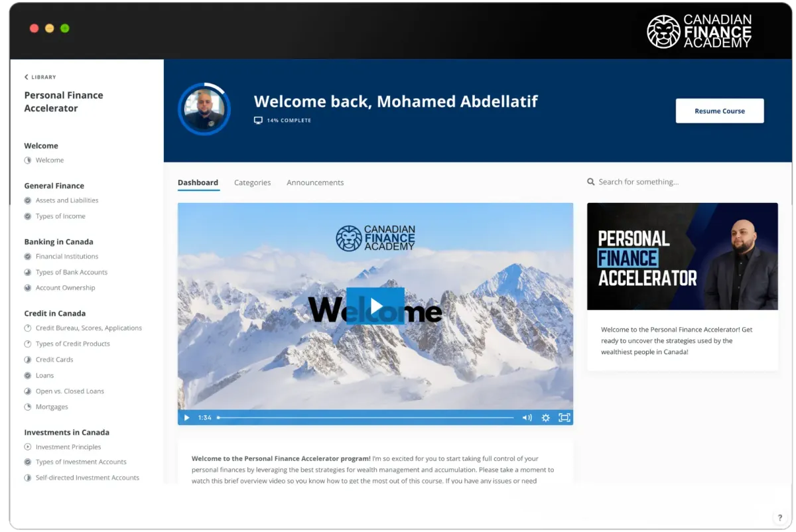Viewport: 796px width, 532px height.
Task: Click the user profile avatar
Action: click(x=204, y=109)
